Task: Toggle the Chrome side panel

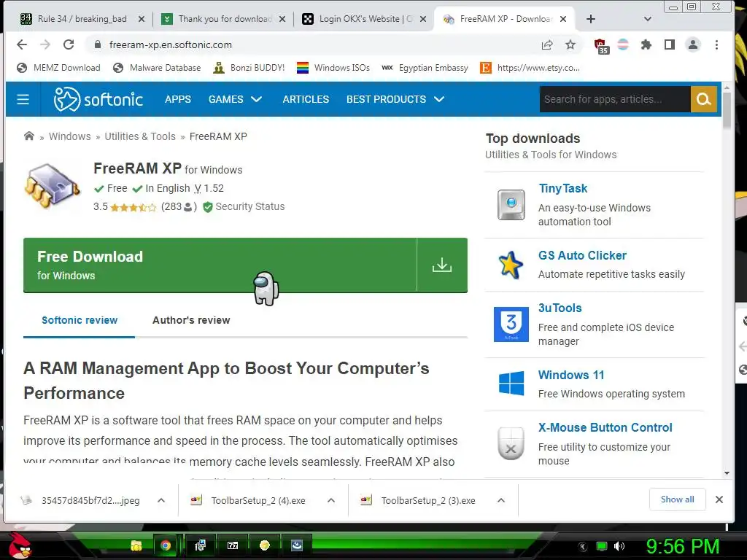Action: [x=670, y=44]
